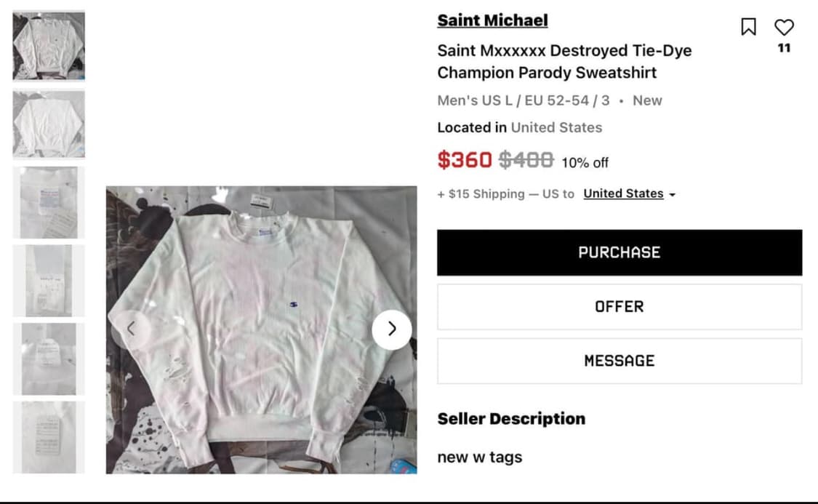The image size is (818, 504).
Task: Click the favorites count 11
Action: 784,49
